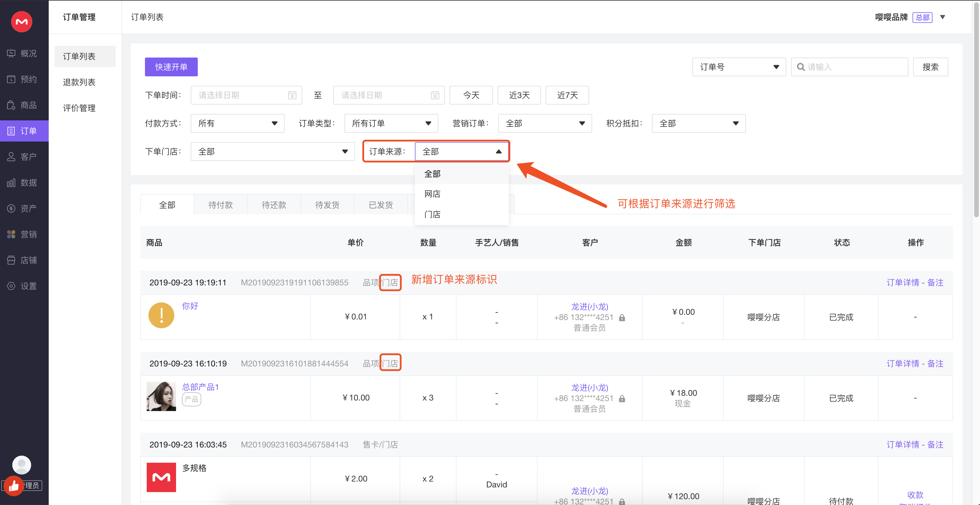Open calendar icon in start date field
Viewport: 980px width, 505px height.
point(292,95)
